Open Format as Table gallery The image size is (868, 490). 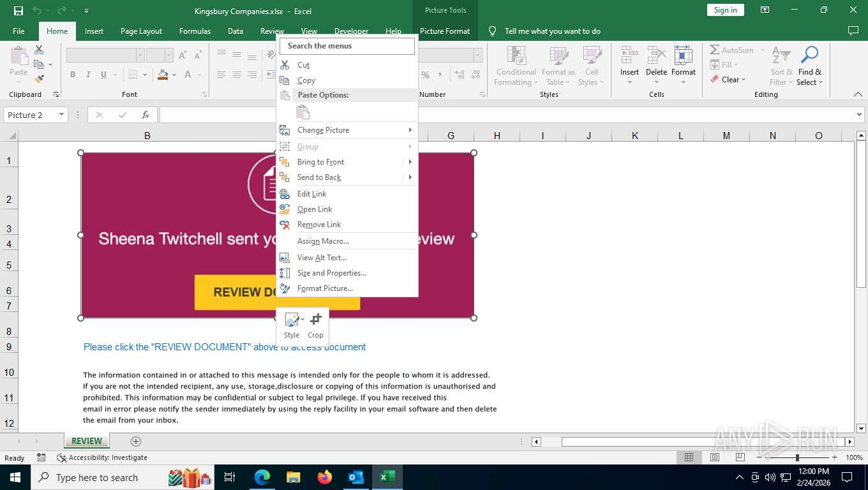click(x=558, y=66)
